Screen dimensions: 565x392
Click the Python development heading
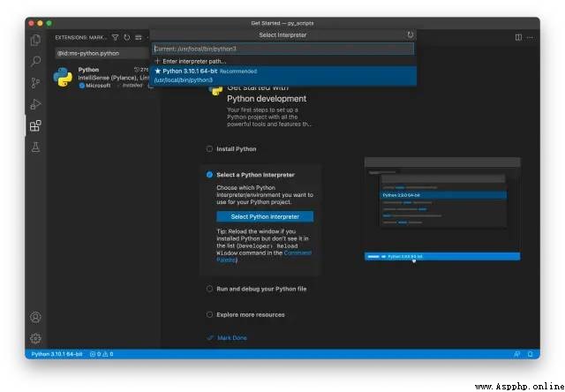[x=267, y=98]
